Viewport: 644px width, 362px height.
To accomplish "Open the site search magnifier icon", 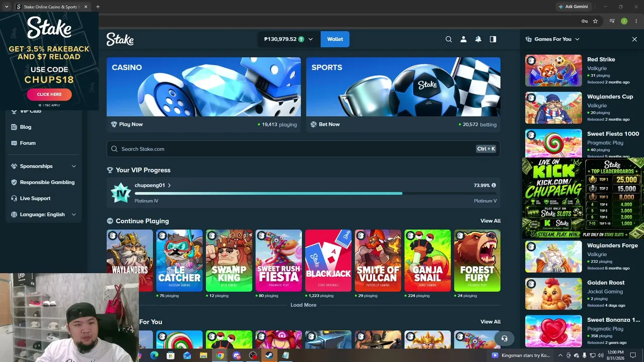I will tap(449, 39).
